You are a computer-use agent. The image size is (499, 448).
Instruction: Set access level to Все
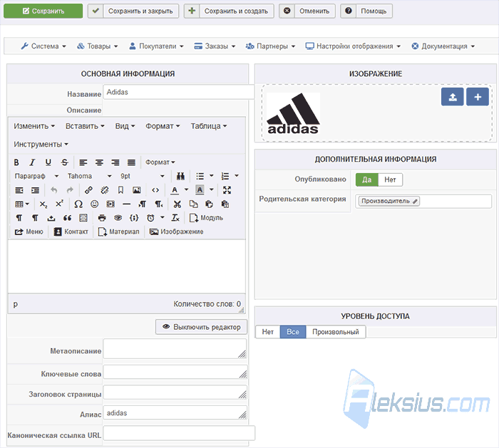coord(293,332)
